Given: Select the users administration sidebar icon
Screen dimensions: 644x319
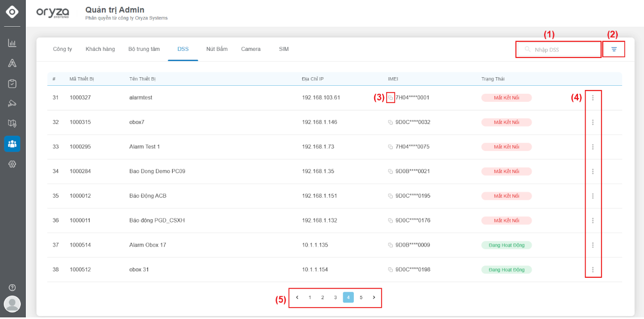Looking at the screenshot, I should (x=12, y=144).
